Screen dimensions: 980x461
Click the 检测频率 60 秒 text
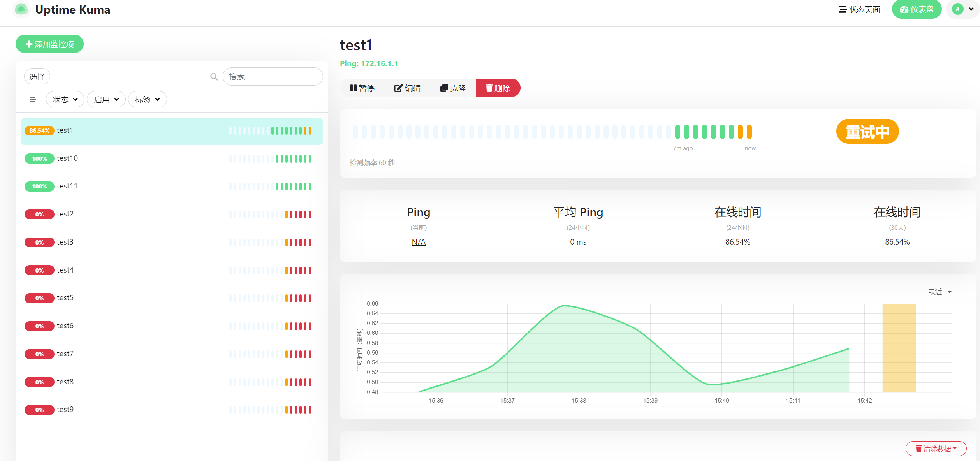point(372,163)
